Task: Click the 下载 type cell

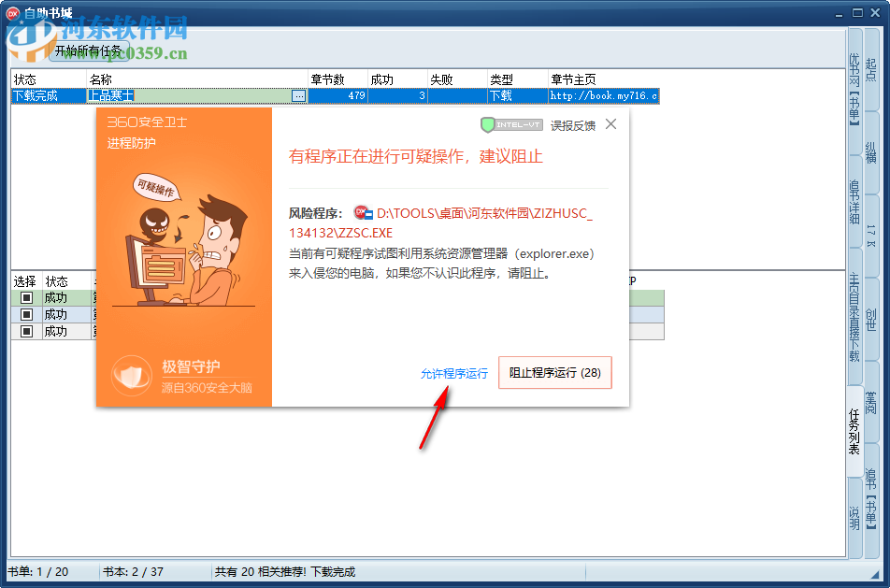Action: (x=518, y=96)
